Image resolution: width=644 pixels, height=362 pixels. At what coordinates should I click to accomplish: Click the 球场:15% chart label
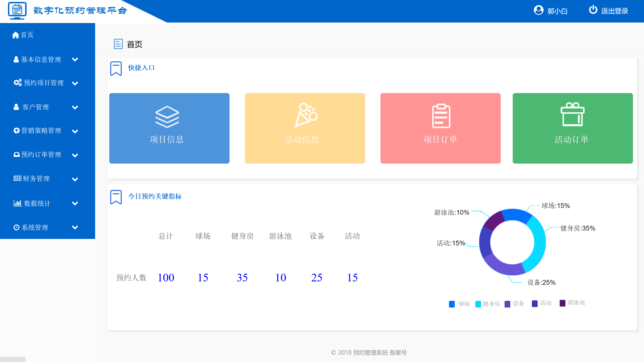(x=556, y=206)
